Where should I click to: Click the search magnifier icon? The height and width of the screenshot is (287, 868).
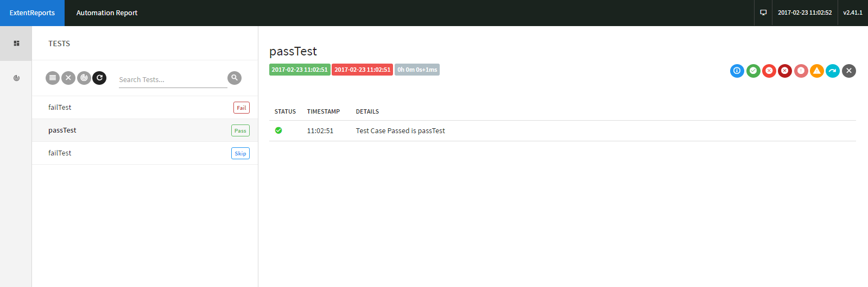tap(235, 78)
